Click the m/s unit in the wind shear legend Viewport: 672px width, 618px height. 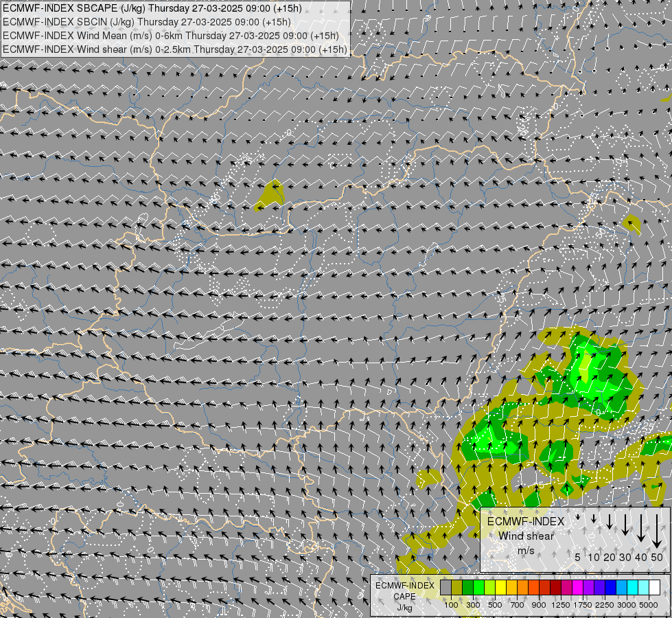[526, 551]
